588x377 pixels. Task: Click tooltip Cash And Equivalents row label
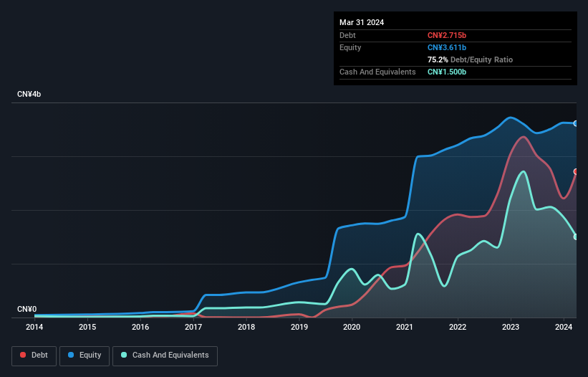point(377,72)
